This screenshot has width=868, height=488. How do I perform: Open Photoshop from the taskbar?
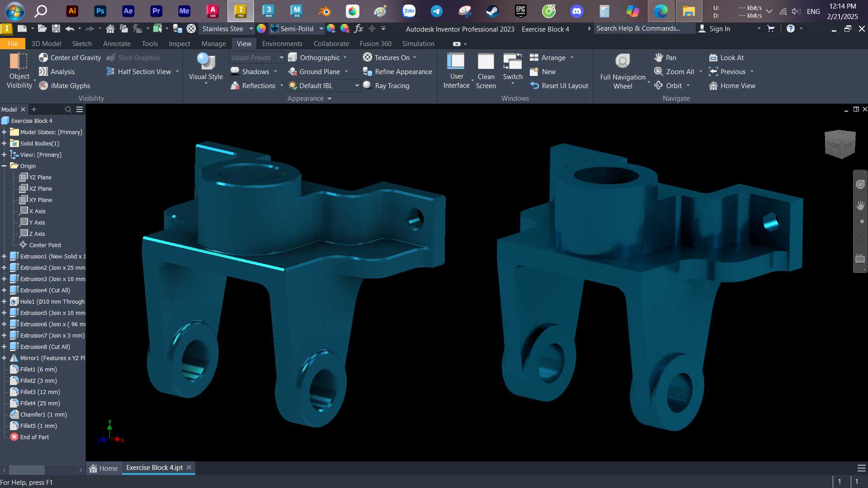pyautogui.click(x=100, y=11)
